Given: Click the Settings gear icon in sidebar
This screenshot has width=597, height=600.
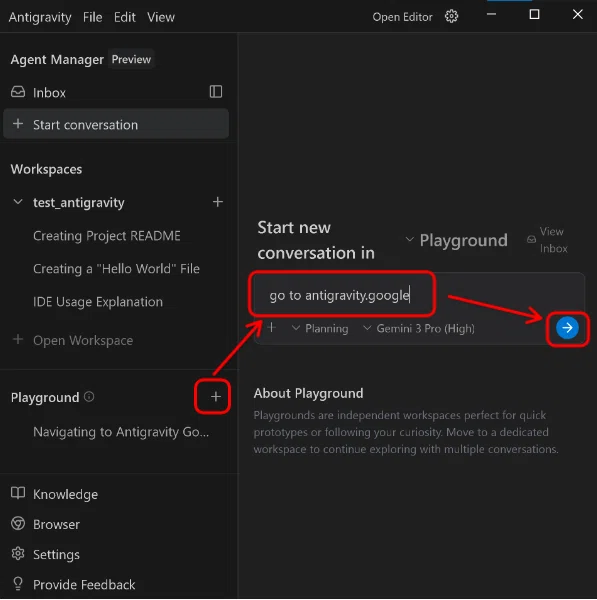Looking at the screenshot, I should [18, 554].
